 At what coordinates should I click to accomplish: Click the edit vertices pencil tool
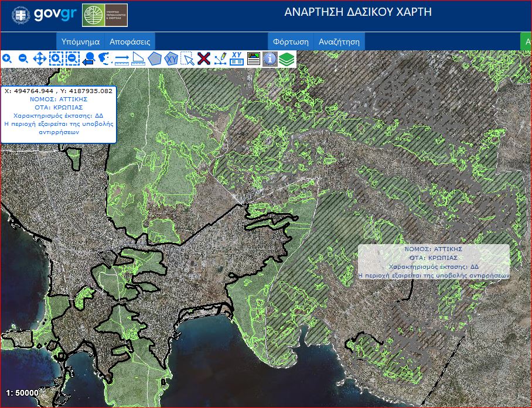pyautogui.click(x=220, y=59)
